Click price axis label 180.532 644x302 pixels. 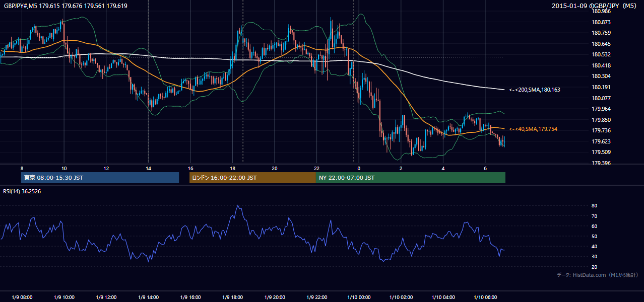[601, 54]
